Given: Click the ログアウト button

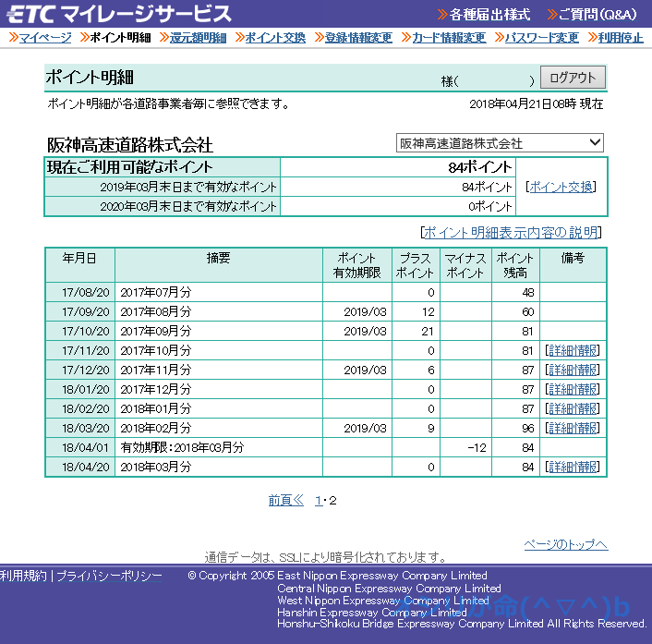Looking at the screenshot, I should point(573,78).
